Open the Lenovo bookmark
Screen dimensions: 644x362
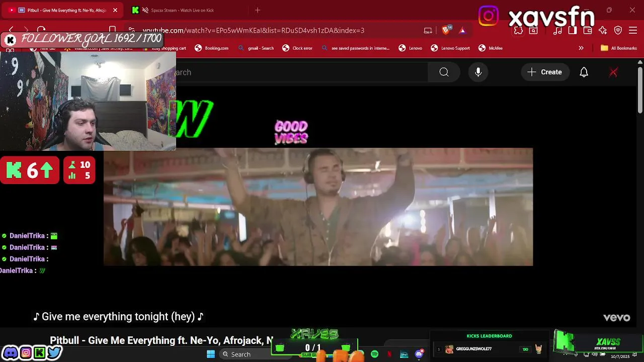pos(410,48)
